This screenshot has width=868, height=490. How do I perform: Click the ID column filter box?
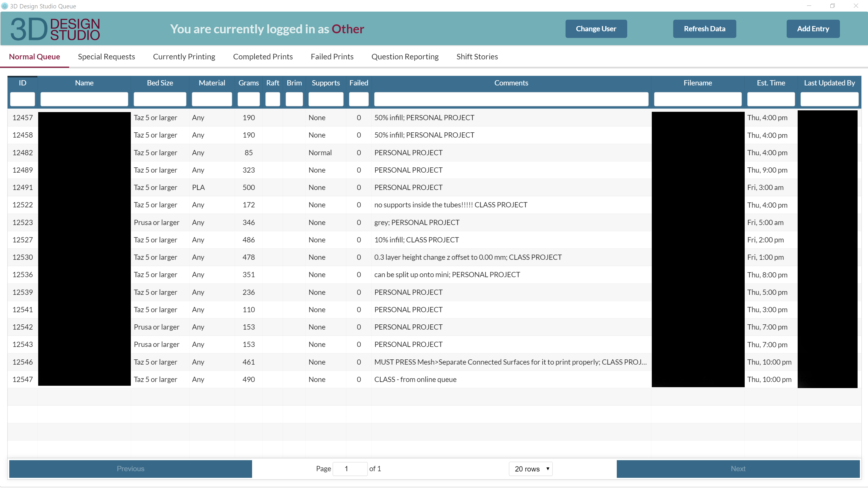(x=22, y=99)
